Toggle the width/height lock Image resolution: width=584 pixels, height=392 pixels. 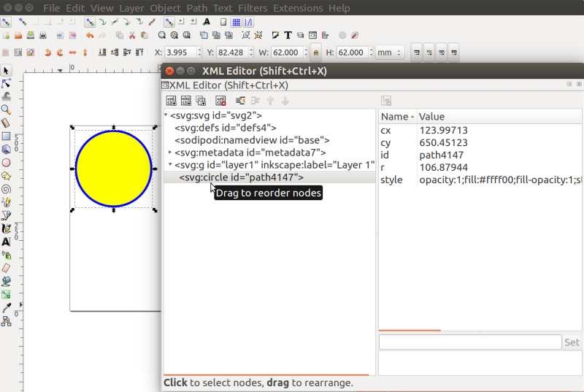click(316, 53)
